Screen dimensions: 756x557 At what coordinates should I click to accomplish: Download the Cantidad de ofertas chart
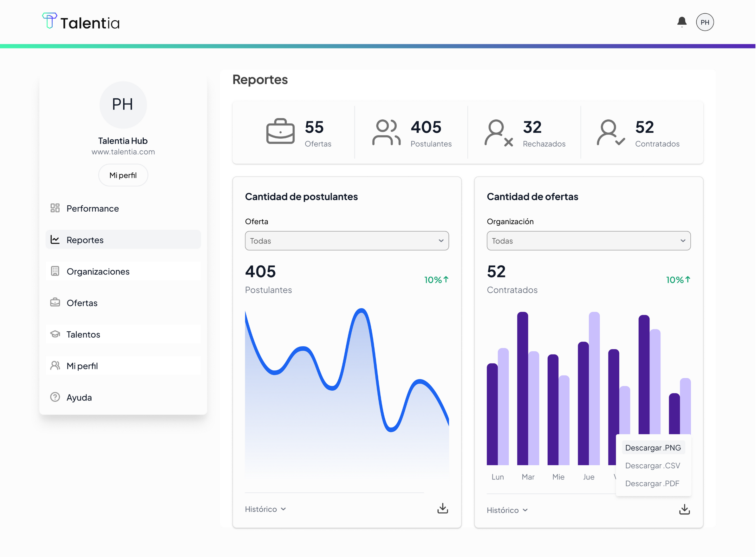tap(684, 509)
